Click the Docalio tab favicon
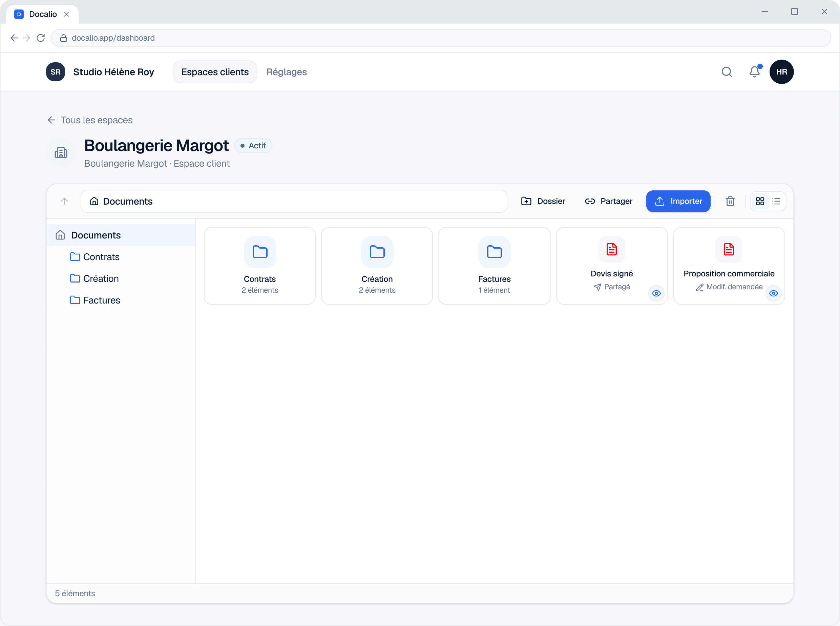The width and height of the screenshot is (840, 626). (19, 15)
